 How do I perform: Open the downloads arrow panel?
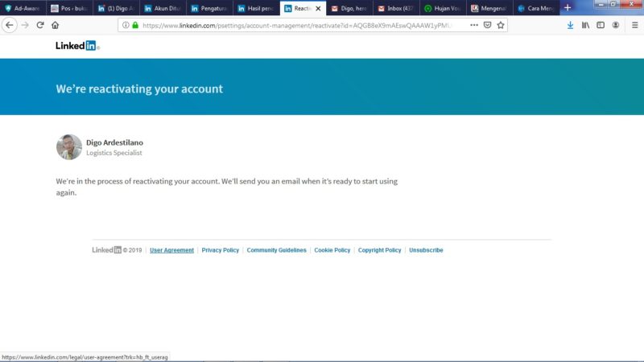570,25
